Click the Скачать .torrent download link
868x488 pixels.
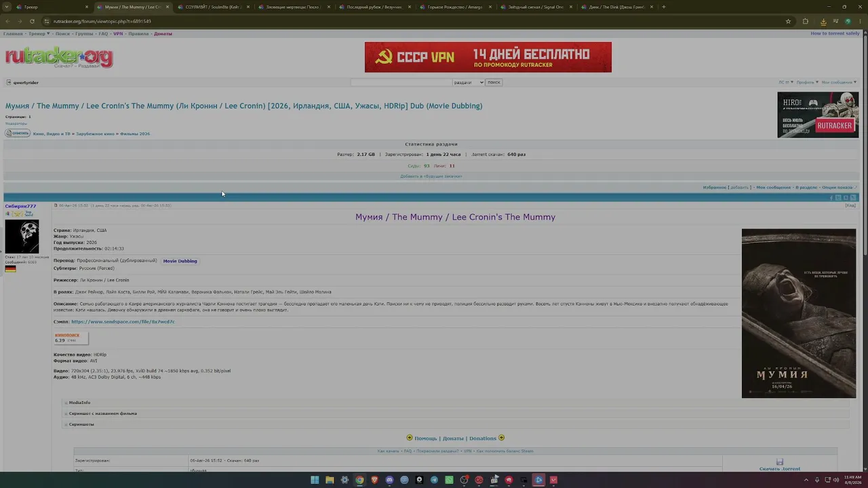click(x=780, y=468)
